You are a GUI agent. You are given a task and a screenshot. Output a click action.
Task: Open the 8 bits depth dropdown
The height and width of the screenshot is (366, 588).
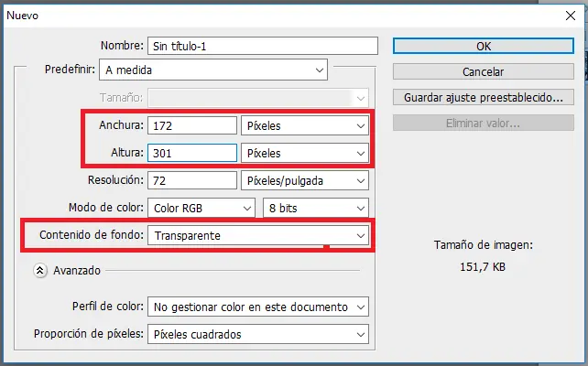(x=316, y=209)
